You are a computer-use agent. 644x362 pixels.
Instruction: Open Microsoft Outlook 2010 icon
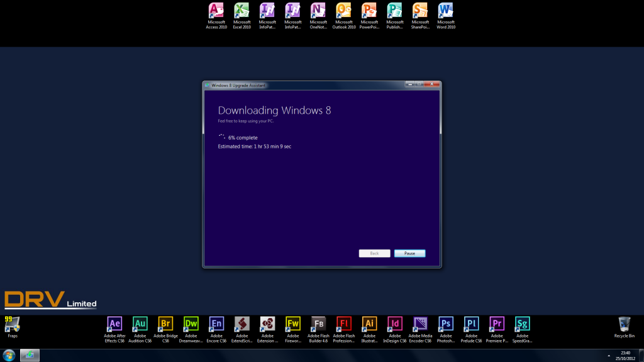tap(344, 11)
